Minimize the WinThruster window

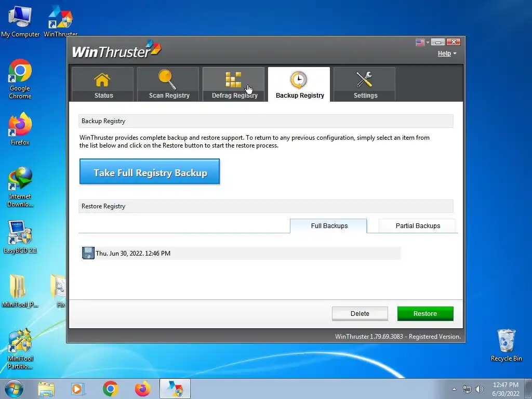437,42
